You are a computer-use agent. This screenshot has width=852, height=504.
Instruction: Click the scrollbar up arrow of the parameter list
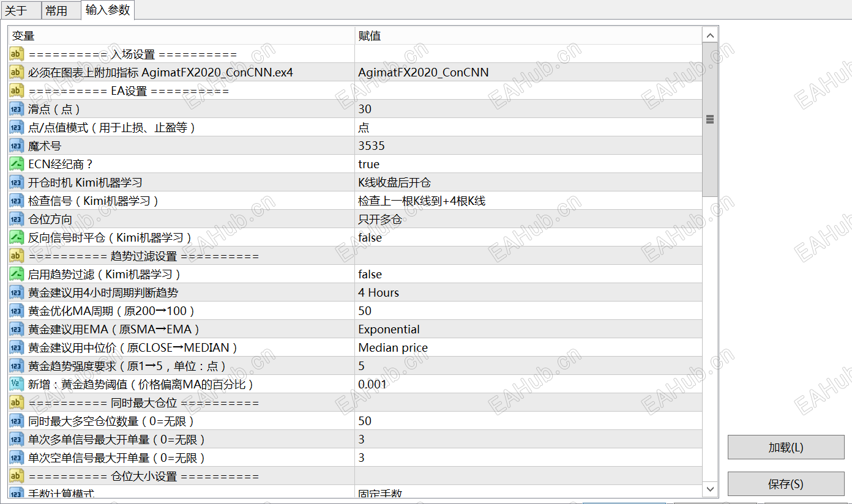(710, 35)
